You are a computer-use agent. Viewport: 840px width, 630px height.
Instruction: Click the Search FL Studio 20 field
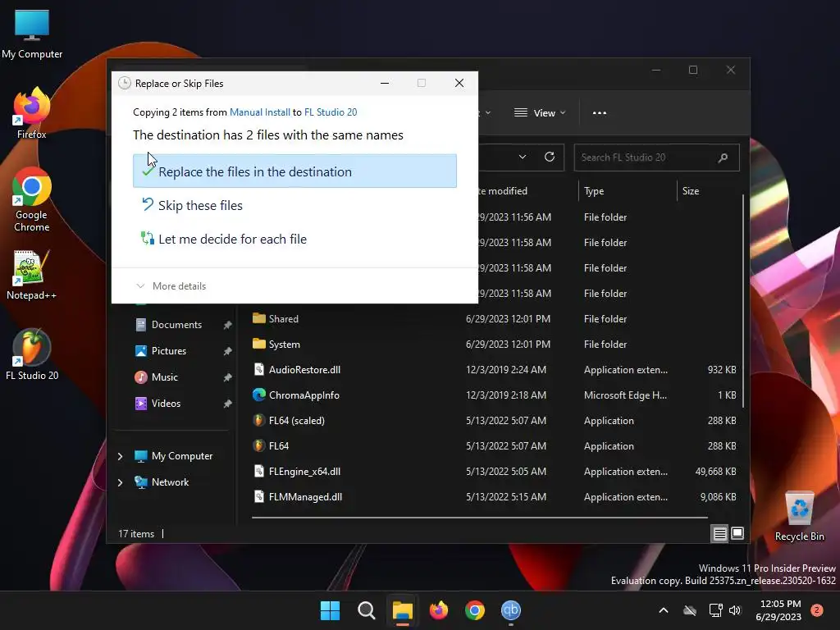click(x=657, y=157)
